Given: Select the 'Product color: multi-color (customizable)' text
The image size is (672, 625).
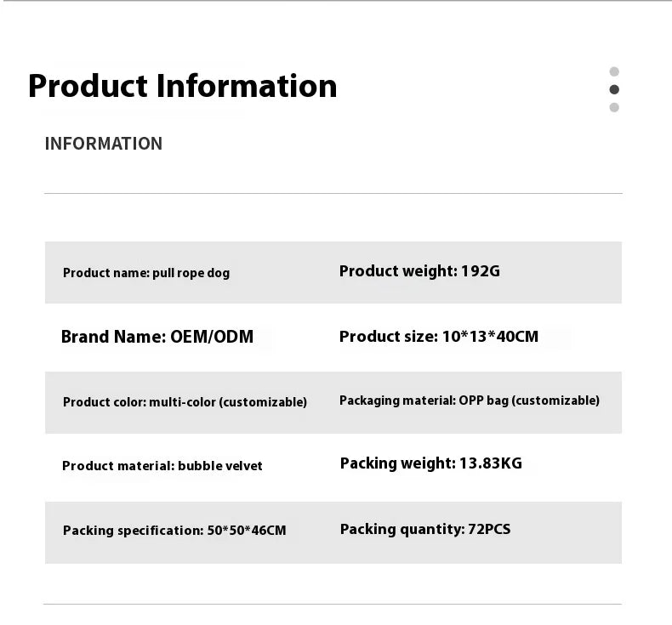Looking at the screenshot, I should [x=185, y=402].
